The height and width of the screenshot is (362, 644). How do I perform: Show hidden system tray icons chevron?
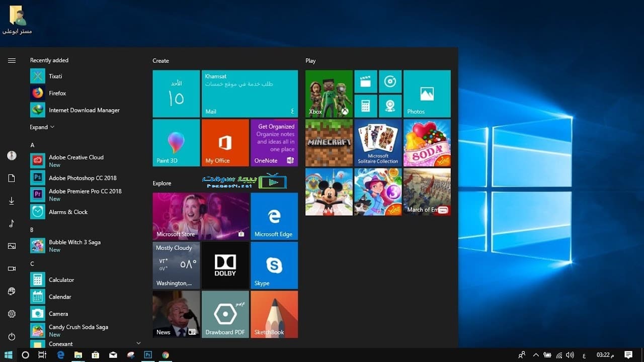(x=535, y=355)
